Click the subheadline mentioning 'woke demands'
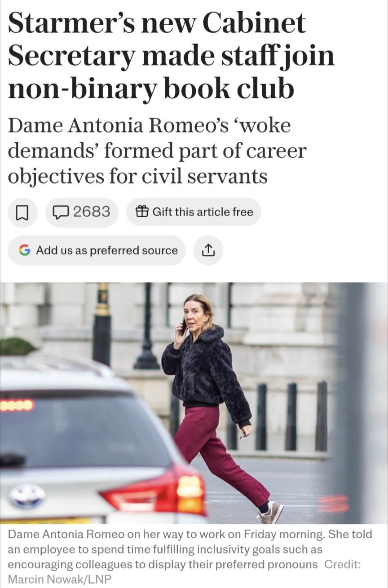Image resolution: width=388 pixels, height=588 pixels. pos(157,151)
